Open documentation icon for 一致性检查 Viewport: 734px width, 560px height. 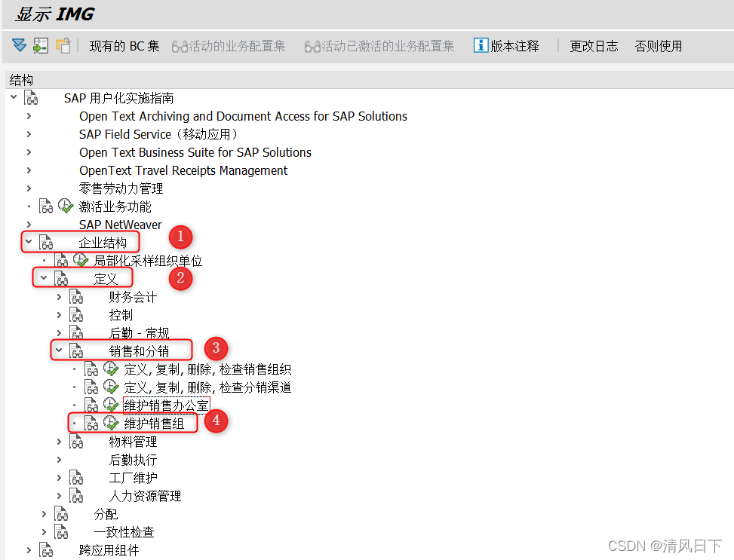61,532
